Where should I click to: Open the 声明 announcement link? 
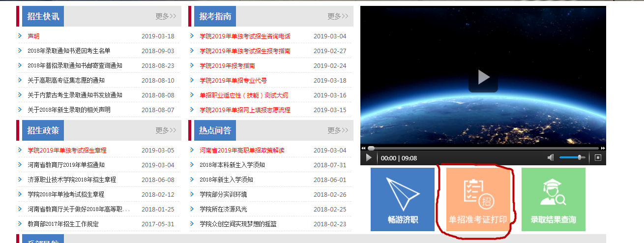(x=33, y=36)
